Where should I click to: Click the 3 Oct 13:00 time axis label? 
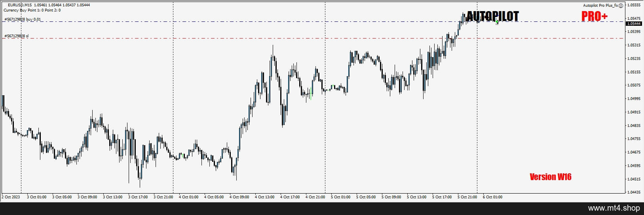point(112,197)
